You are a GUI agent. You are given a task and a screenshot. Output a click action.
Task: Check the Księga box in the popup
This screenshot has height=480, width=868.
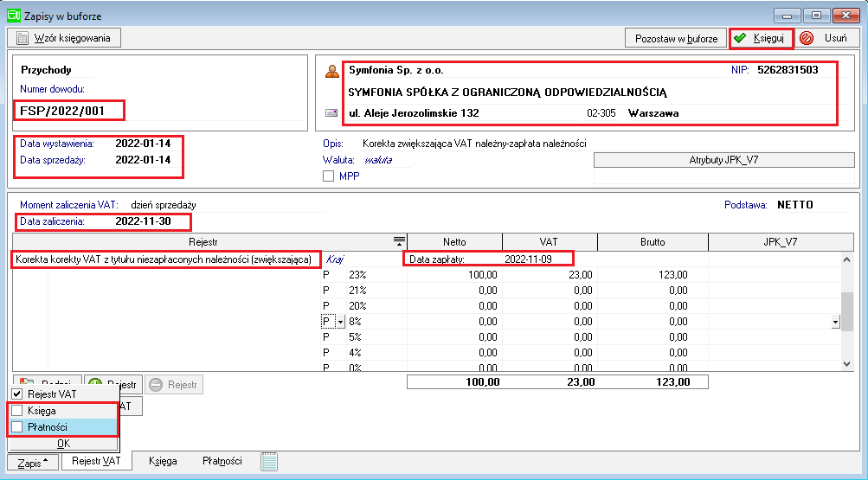tap(17, 410)
